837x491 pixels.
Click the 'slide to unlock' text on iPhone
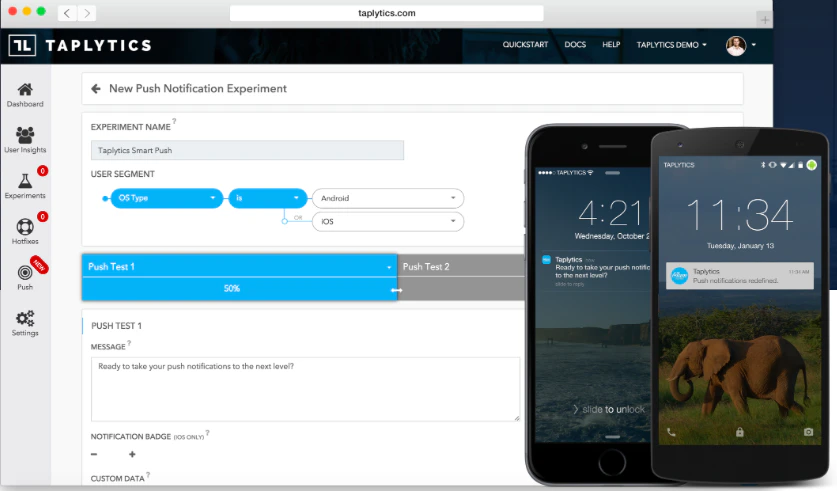click(x=613, y=409)
